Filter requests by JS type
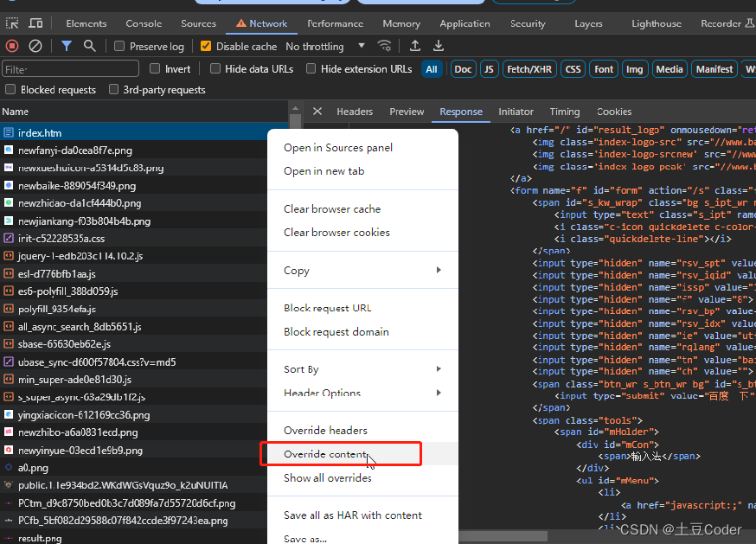 pos(489,69)
